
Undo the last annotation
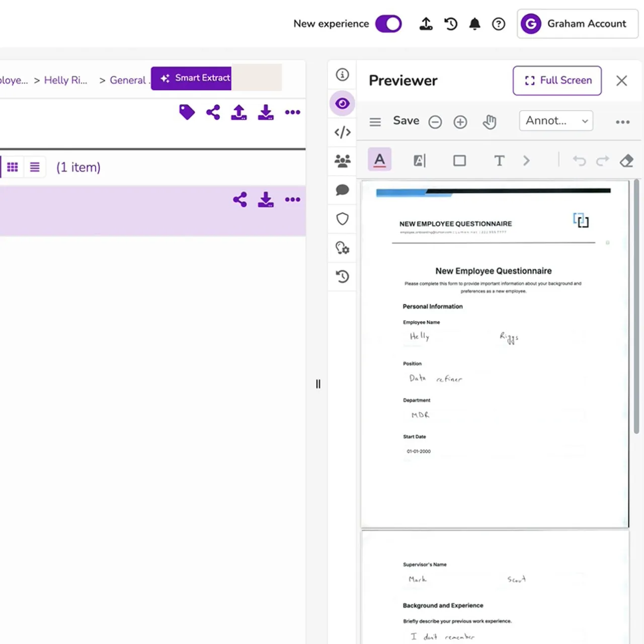[x=579, y=160]
